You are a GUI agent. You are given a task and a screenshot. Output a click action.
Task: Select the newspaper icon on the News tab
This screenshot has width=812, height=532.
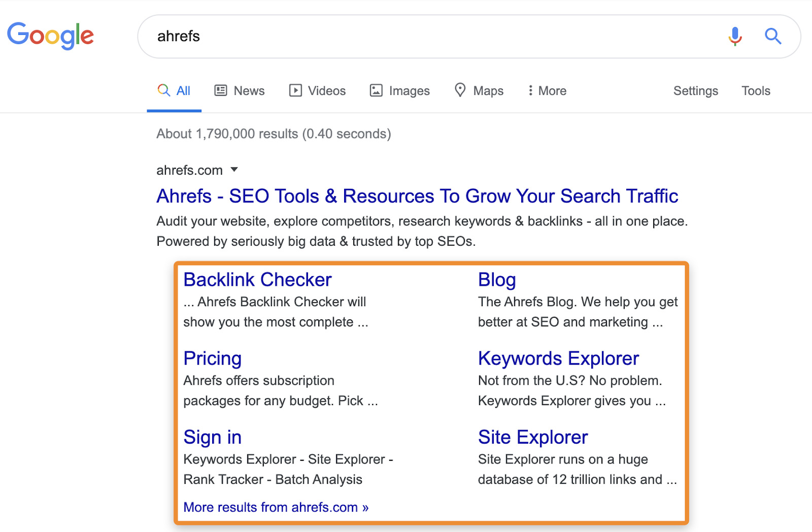tap(220, 90)
